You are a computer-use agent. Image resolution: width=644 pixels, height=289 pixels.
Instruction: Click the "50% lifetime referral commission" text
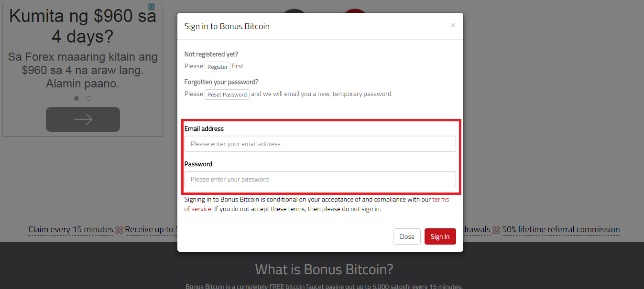pyautogui.click(x=561, y=230)
